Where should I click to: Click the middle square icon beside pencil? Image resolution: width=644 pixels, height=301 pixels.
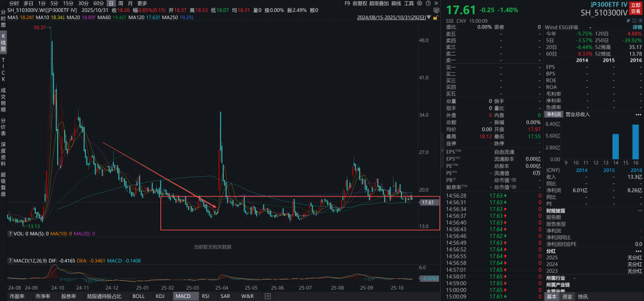coord(634,20)
